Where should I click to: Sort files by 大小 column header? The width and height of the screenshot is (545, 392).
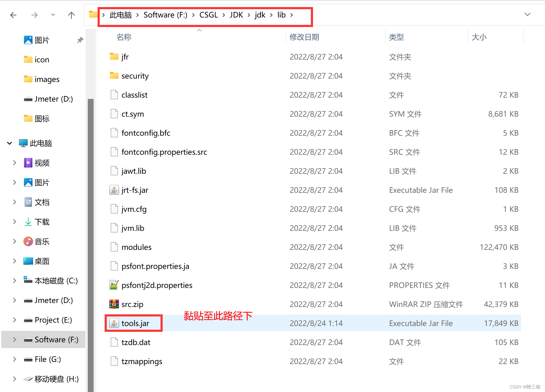(479, 37)
